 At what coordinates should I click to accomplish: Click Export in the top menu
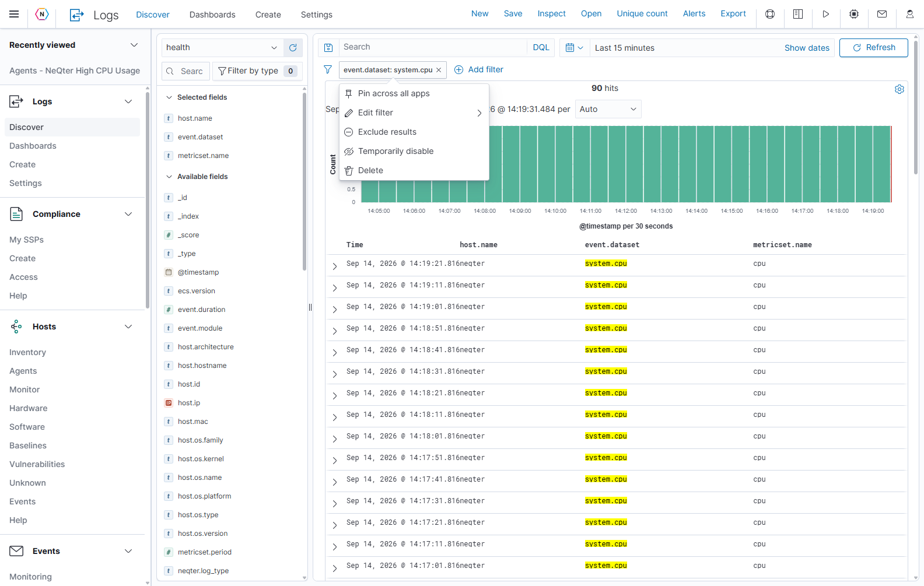(733, 13)
